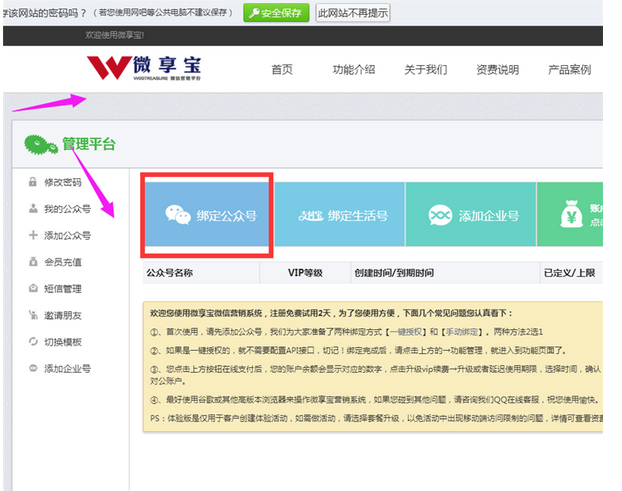Click the Alipay logo on 绑定生活号 tile
The width and height of the screenshot is (622, 491).
[x=311, y=216]
